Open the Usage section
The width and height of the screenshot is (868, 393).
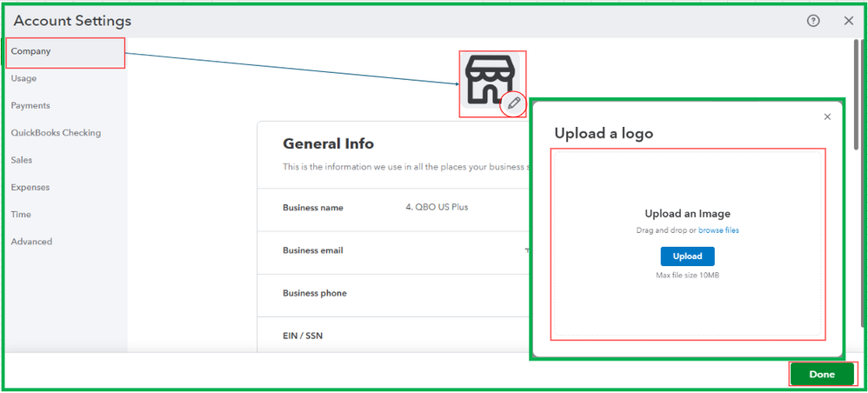point(23,78)
